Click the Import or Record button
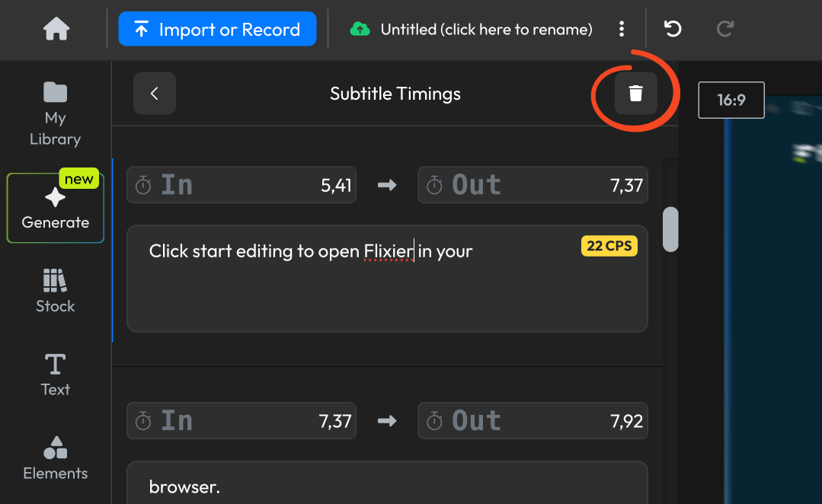The height and width of the screenshot is (504, 822). 217,30
